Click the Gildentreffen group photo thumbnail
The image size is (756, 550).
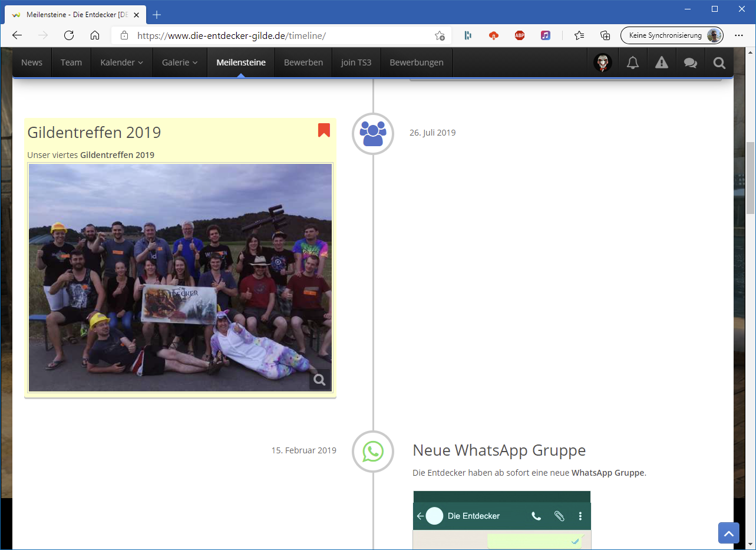[x=180, y=277]
